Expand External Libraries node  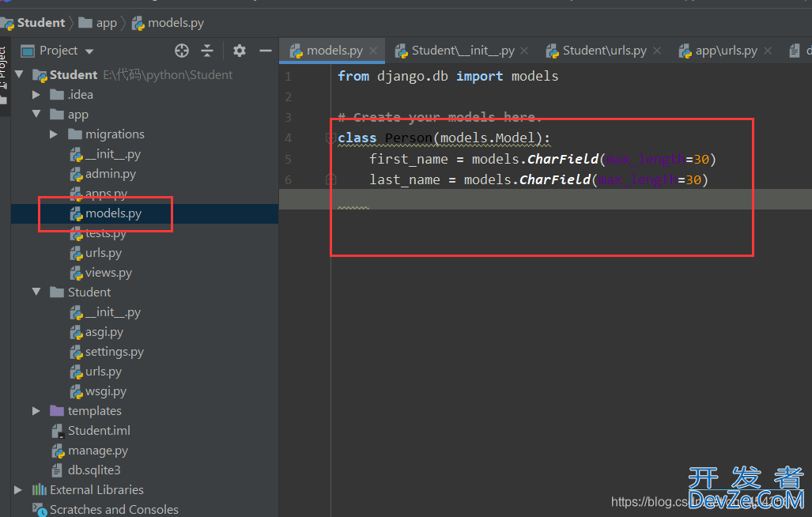pos(19,489)
